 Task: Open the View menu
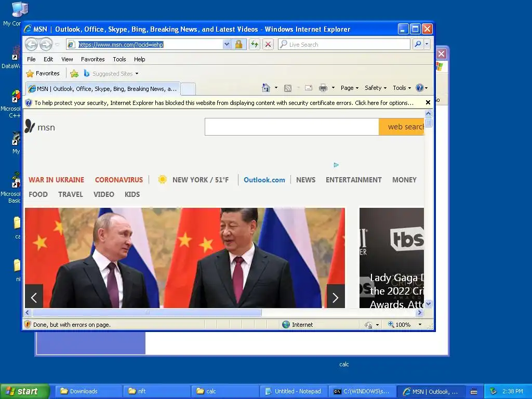67,59
